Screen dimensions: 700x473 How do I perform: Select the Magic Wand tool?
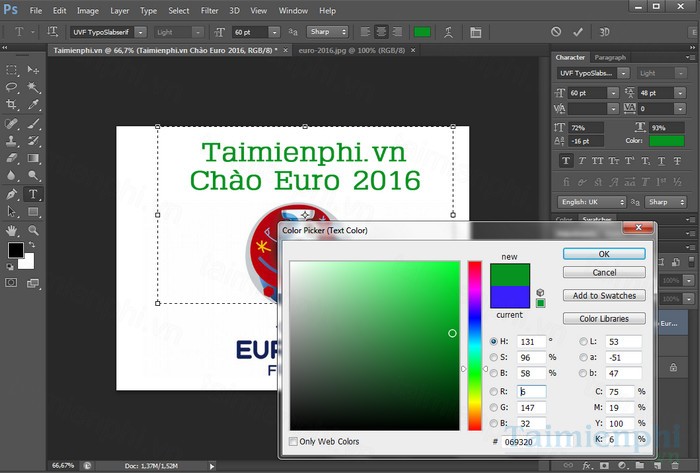coord(33,87)
